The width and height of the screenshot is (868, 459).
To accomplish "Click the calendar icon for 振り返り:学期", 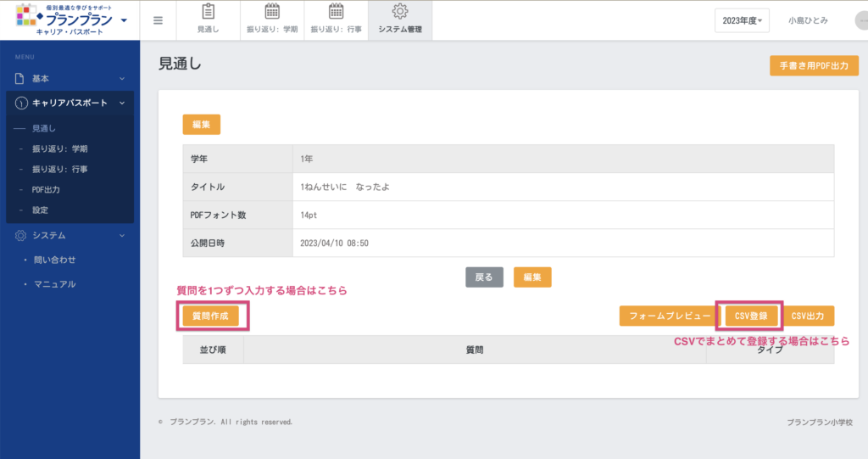I will click(272, 12).
